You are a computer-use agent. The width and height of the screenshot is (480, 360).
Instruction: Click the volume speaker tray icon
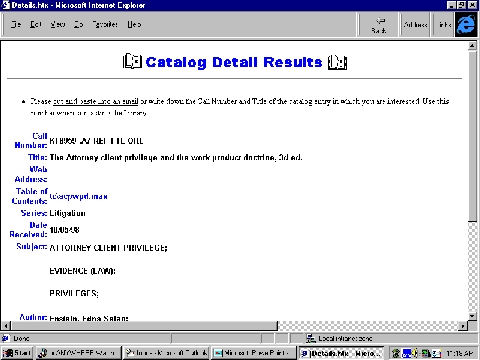tap(415, 353)
